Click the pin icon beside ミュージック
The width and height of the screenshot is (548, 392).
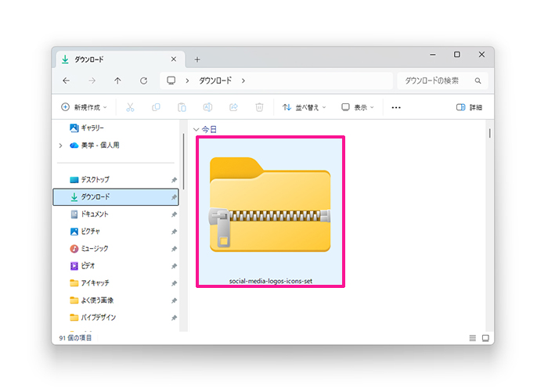tap(174, 249)
